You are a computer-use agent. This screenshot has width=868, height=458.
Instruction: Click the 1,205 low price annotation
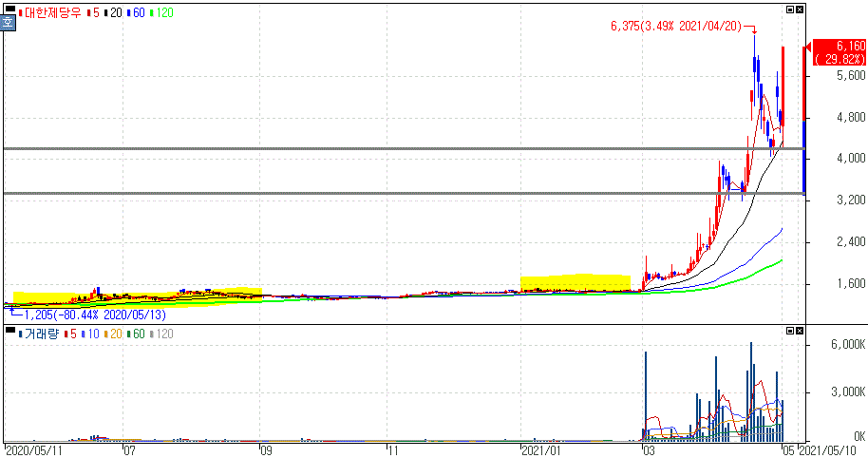[x=94, y=315]
